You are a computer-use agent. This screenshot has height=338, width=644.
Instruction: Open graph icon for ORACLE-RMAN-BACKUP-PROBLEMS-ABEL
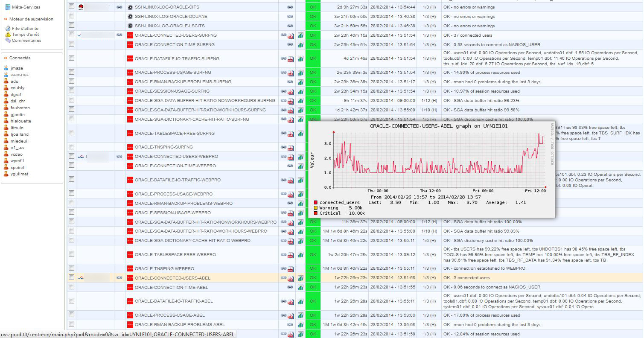pyautogui.click(x=300, y=325)
